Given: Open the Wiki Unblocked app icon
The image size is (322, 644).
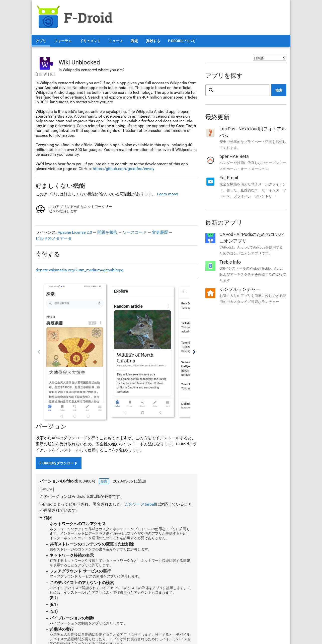Looking at the screenshot, I should coord(45,66).
